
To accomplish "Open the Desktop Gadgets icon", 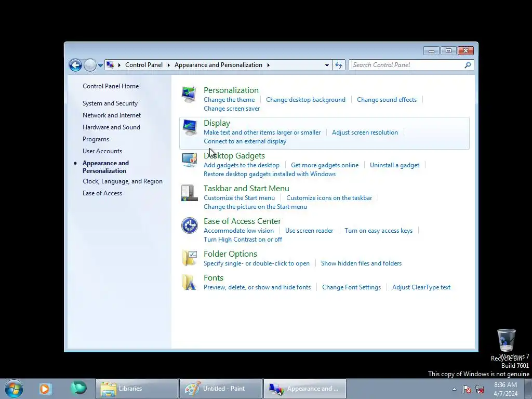I will click(x=189, y=160).
